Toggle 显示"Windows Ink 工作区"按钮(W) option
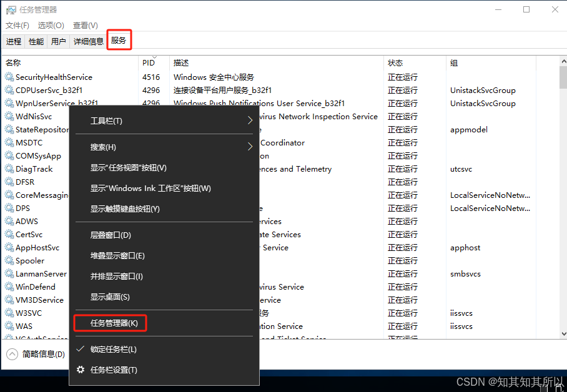The image size is (567, 392). pos(164,189)
